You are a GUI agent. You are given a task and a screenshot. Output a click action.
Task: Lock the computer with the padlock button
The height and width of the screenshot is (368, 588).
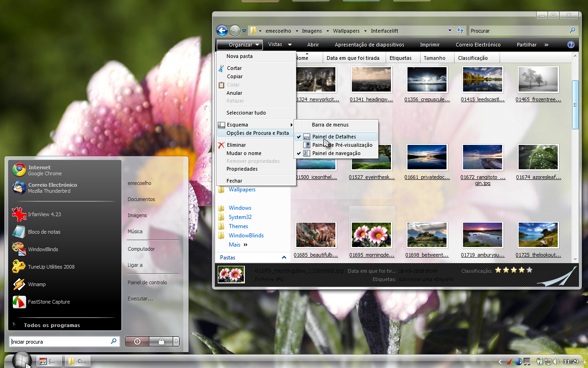(x=161, y=341)
